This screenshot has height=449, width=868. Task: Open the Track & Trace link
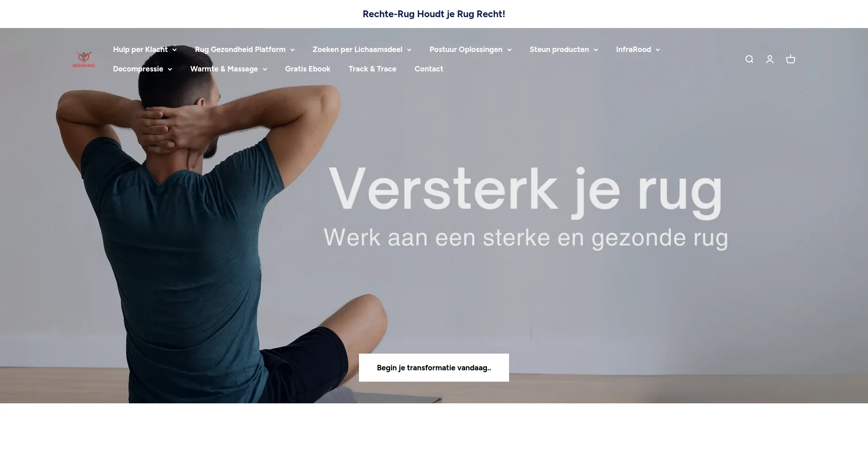pos(372,69)
